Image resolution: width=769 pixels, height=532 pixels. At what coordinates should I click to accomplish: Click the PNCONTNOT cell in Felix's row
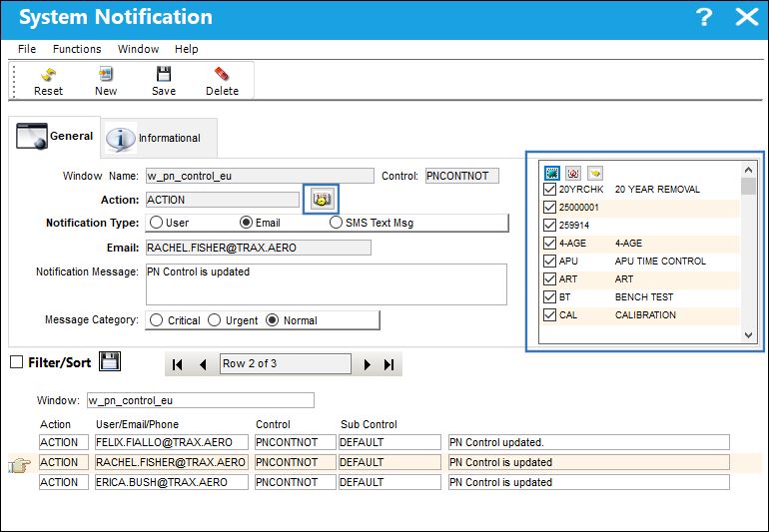point(296,442)
